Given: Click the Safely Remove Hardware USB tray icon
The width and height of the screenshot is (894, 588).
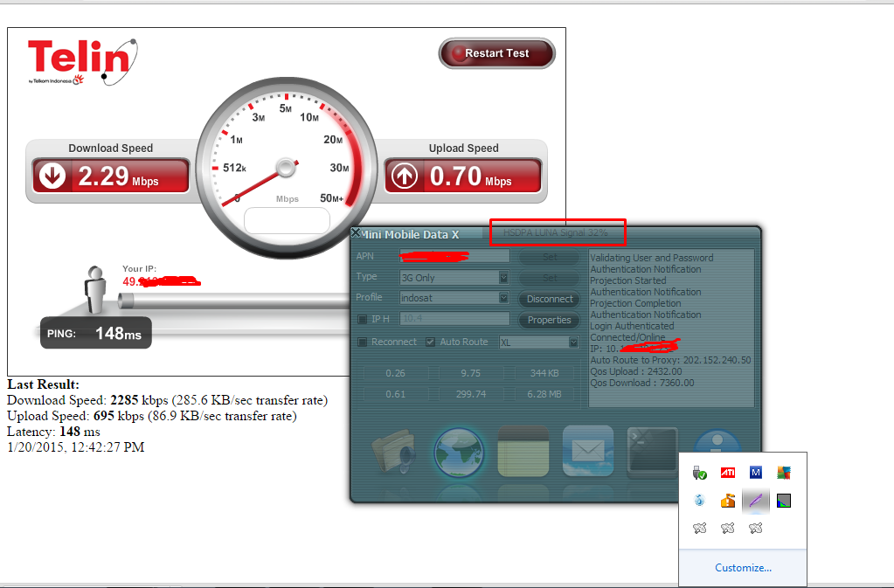Looking at the screenshot, I should pyautogui.click(x=700, y=473).
